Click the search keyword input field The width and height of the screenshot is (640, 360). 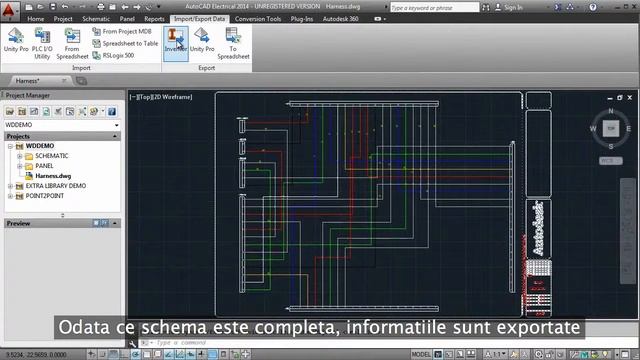tap(434, 7)
